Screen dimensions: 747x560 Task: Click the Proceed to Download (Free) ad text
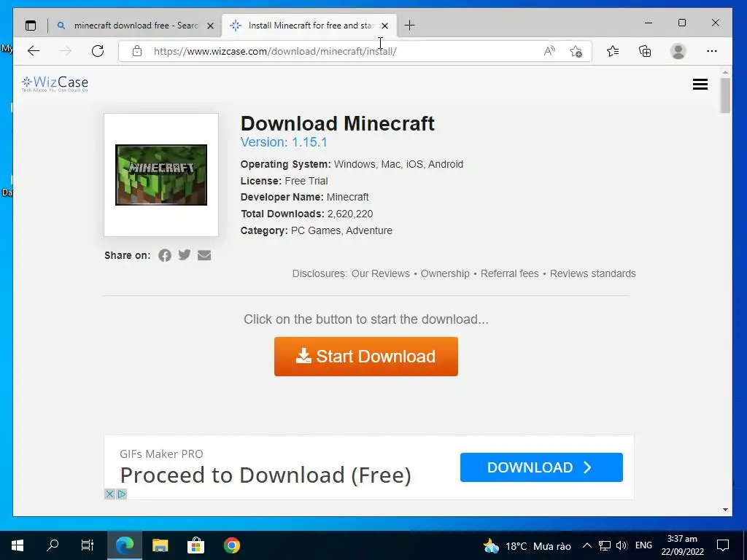(x=266, y=475)
